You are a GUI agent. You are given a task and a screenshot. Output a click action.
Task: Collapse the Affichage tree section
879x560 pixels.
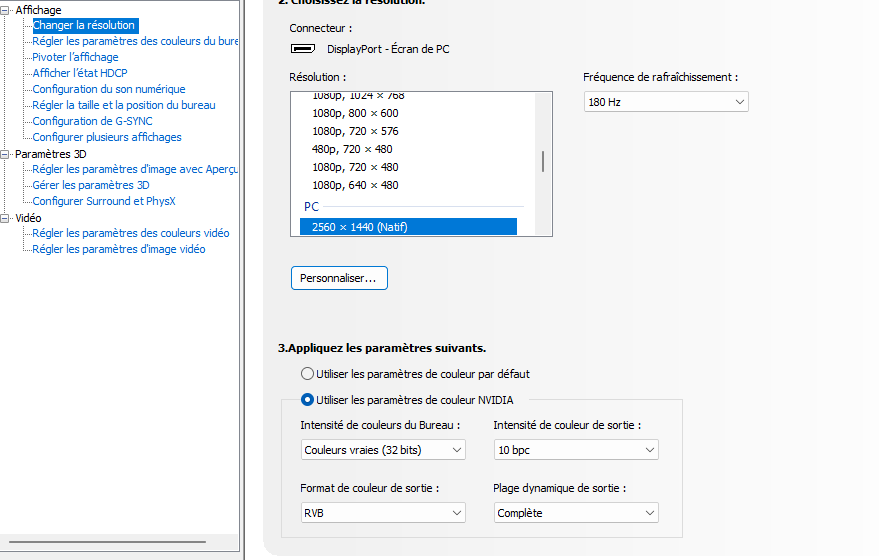point(4,10)
